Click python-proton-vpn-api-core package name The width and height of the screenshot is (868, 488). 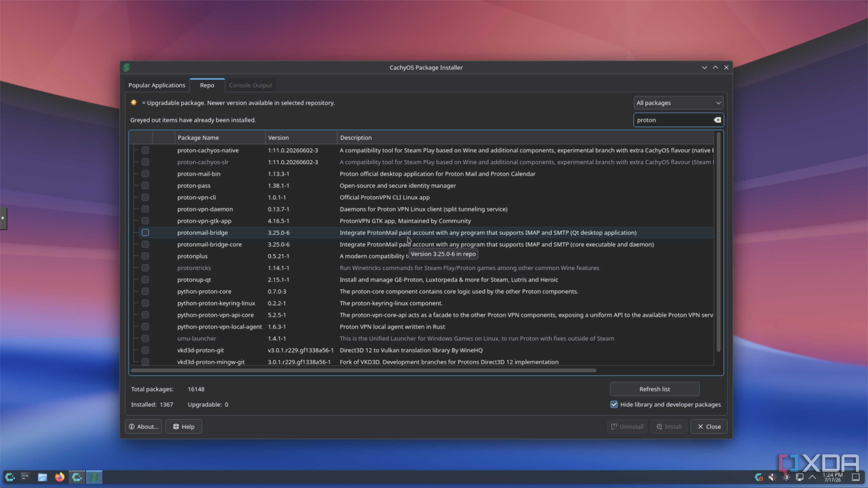coord(215,315)
